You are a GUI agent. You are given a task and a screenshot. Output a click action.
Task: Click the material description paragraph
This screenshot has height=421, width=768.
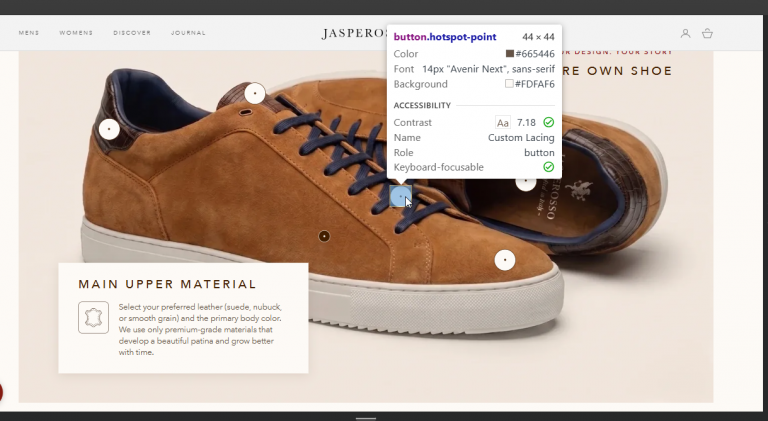pos(200,329)
